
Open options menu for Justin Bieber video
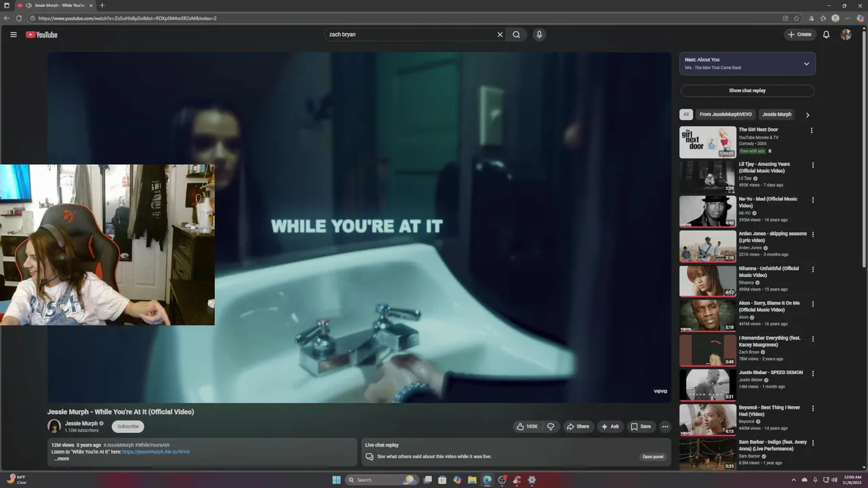tap(813, 373)
